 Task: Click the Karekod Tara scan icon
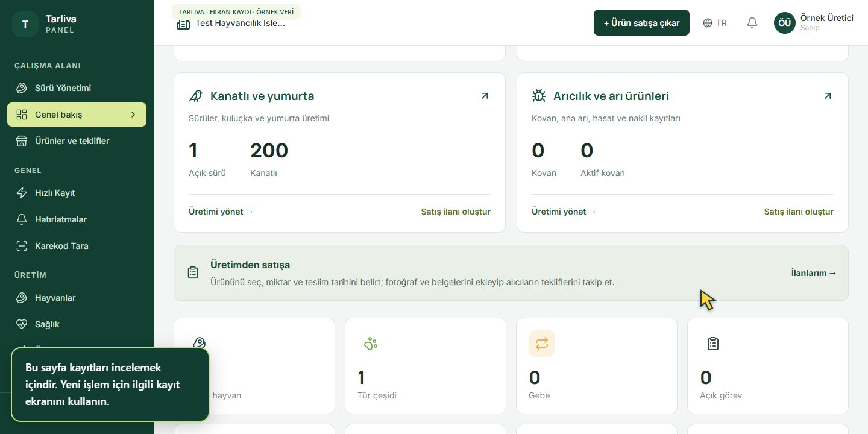point(22,246)
